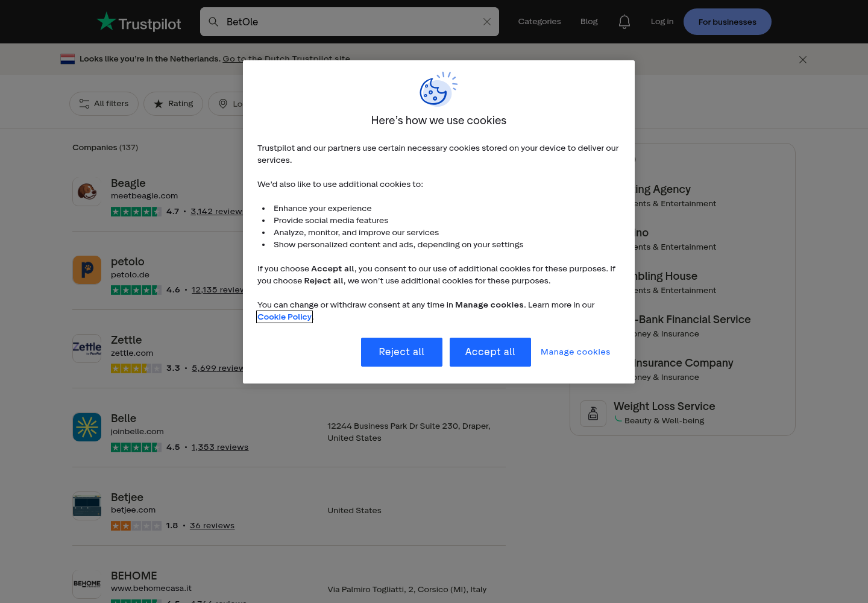Open the Betjee company name
The width and height of the screenshot is (868, 603).
coord(127,497)
